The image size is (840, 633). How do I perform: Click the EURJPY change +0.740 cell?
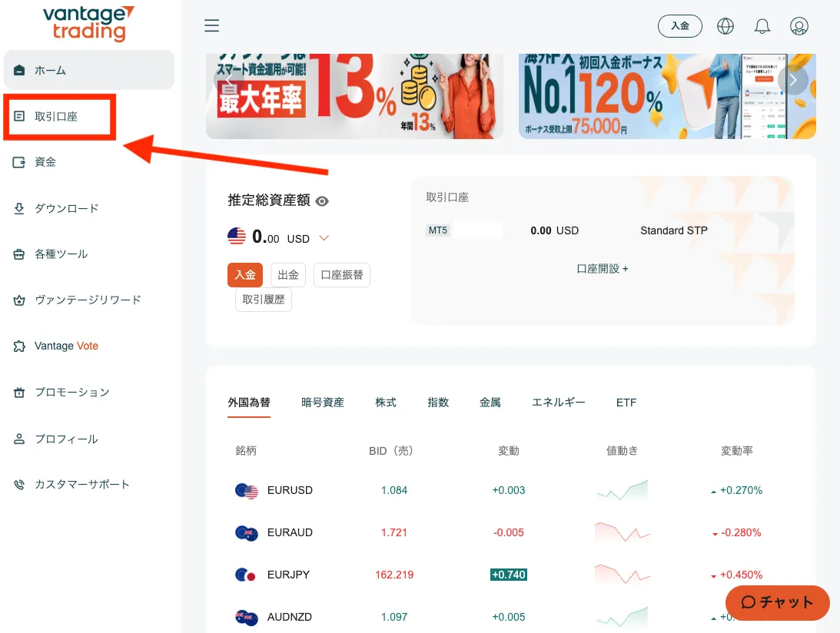(509, 575)
